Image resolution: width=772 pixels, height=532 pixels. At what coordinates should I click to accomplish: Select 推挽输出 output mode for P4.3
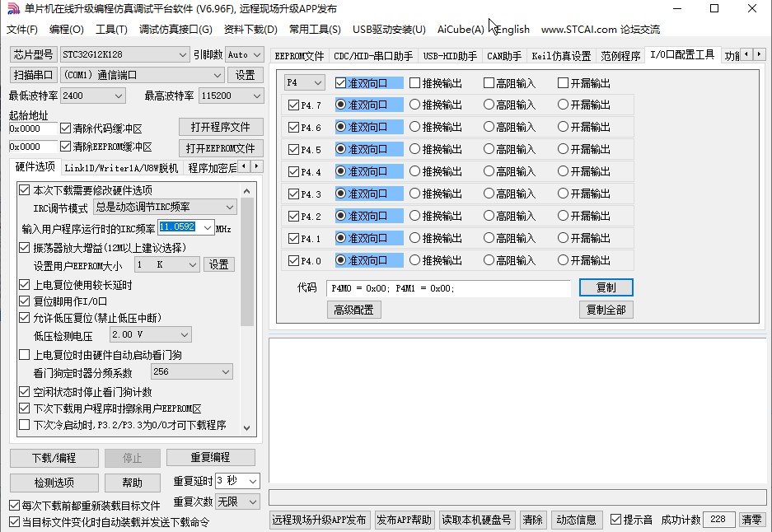[415, 194]
